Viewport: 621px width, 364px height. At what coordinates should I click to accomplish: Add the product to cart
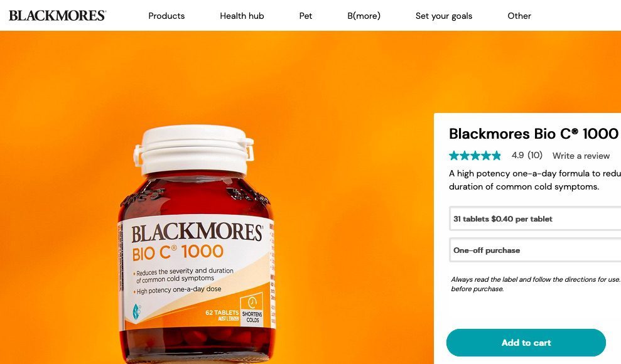pos(526,343)
